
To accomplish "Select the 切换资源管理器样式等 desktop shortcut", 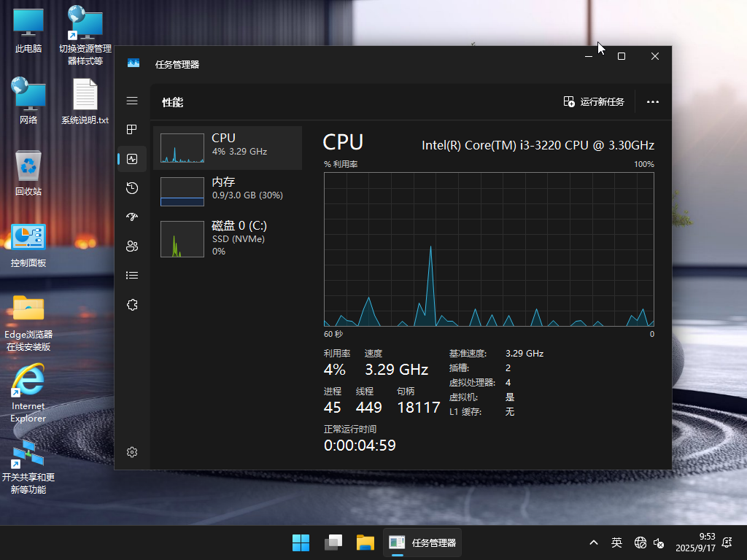I will coord(85,36).
